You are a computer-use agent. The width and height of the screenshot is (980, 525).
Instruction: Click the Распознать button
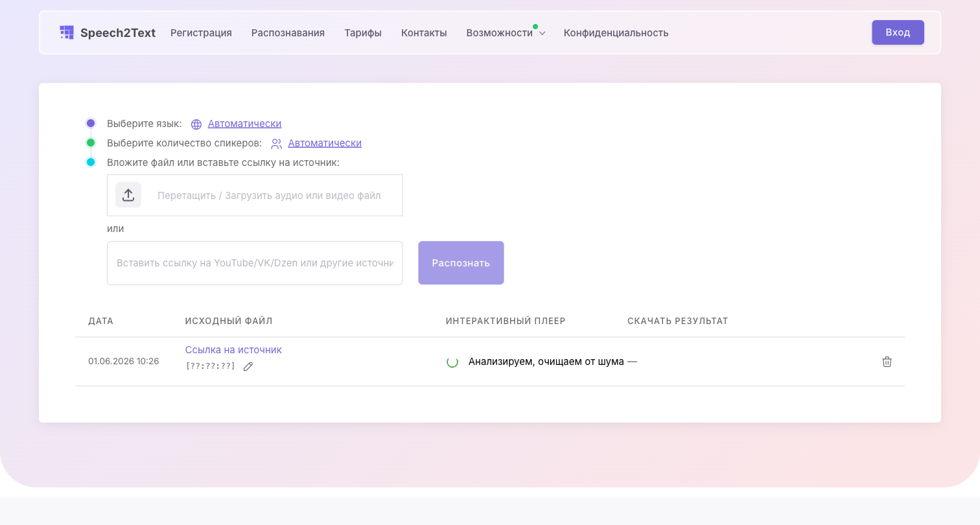point(461,262)
